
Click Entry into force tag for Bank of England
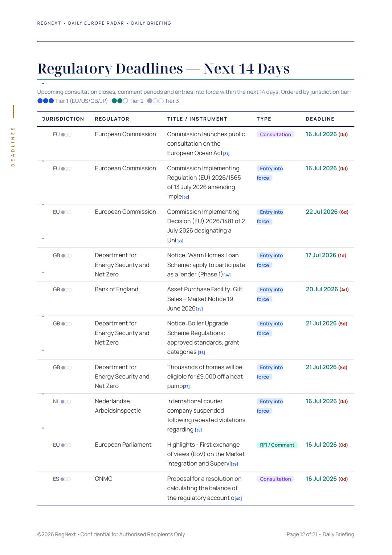[270, 294]
